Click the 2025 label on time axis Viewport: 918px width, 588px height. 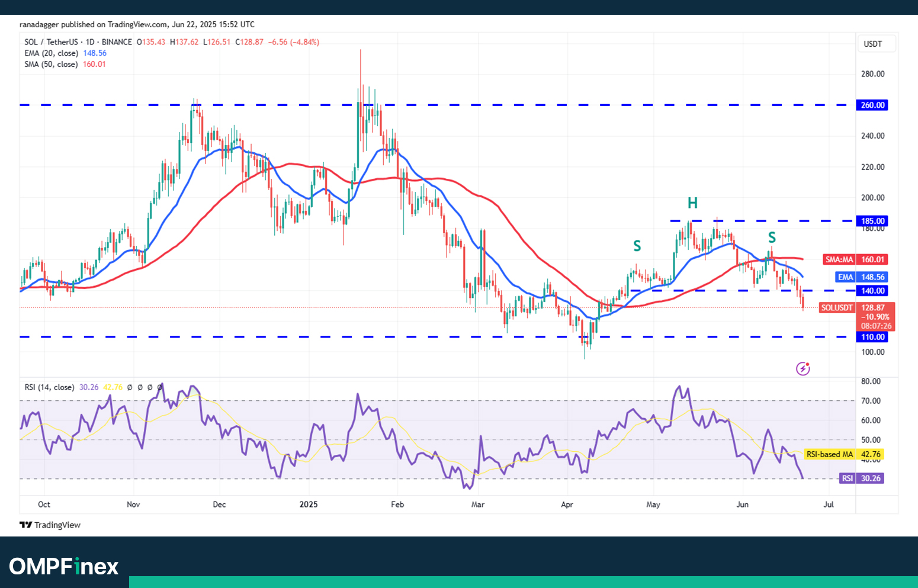coord(309,505)
